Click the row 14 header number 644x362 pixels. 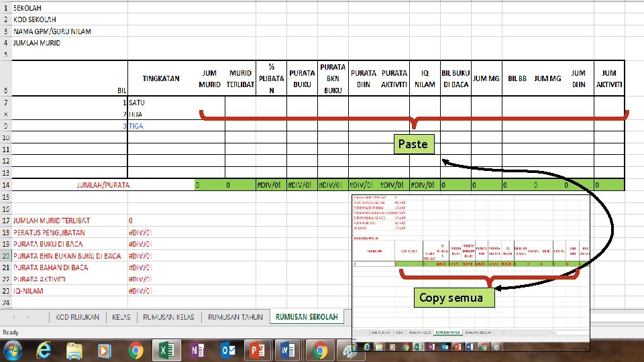coord(6,185)
